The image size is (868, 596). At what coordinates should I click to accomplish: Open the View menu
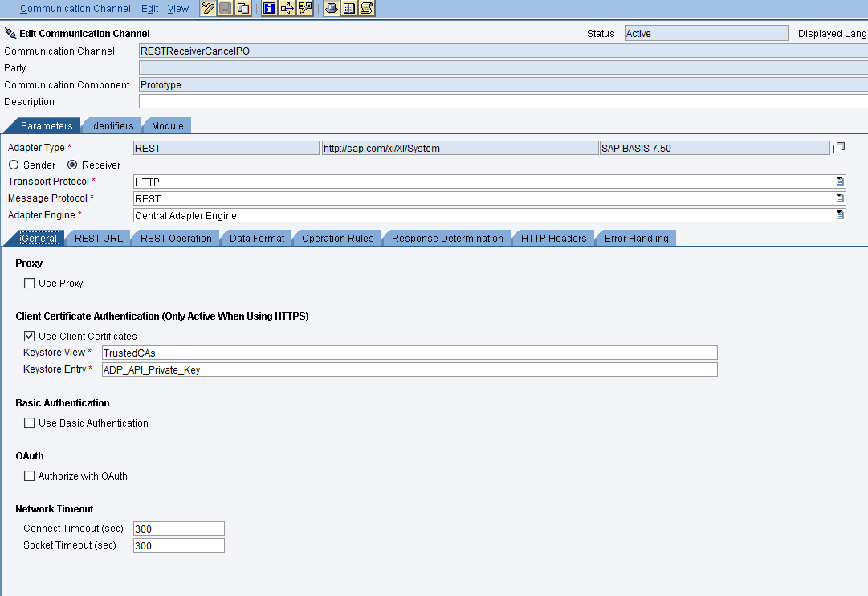coord(177,8)
